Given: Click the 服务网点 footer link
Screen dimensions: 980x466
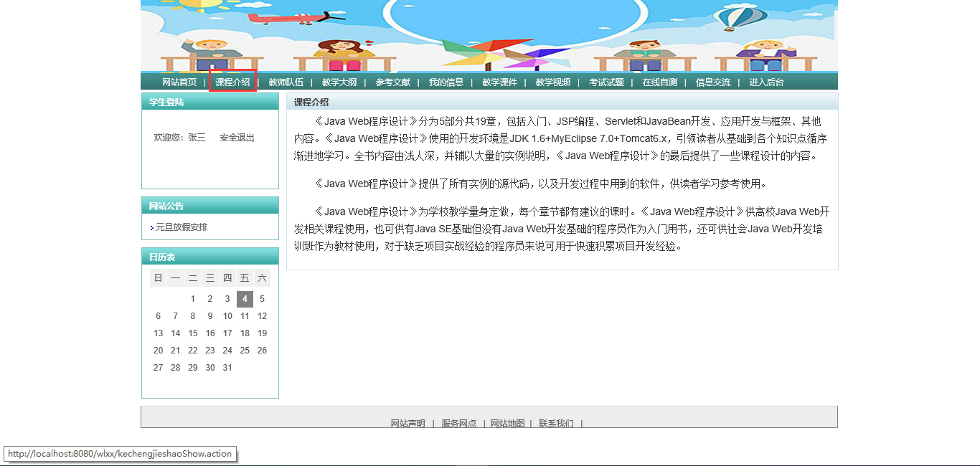Looking at the screenshot, I should tap(459, 424).
